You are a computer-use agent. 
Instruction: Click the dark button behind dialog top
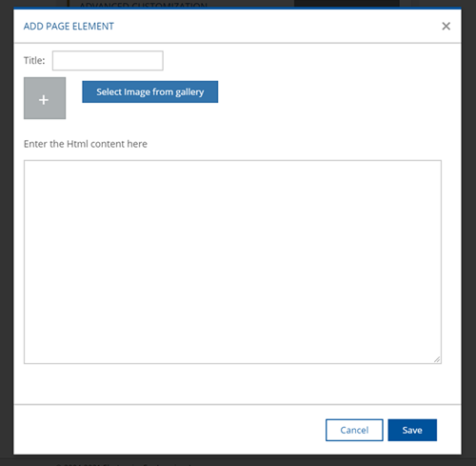[x=347, y=3]
